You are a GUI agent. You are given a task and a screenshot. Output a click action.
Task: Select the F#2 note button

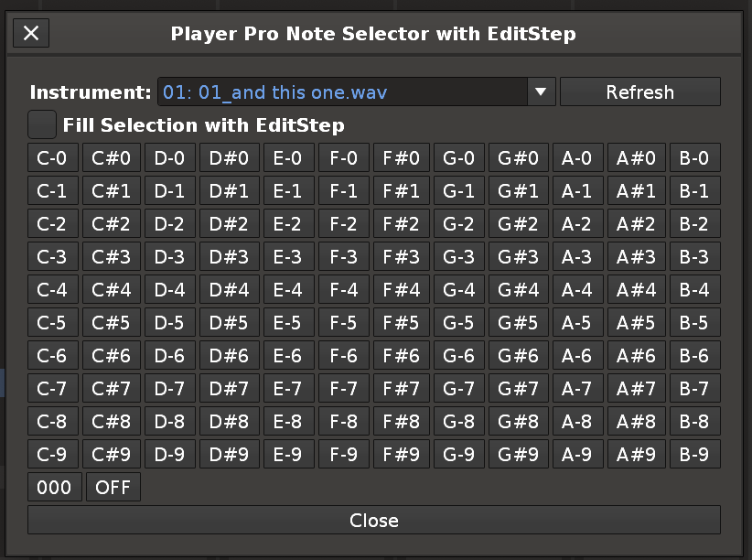[401, 224]
